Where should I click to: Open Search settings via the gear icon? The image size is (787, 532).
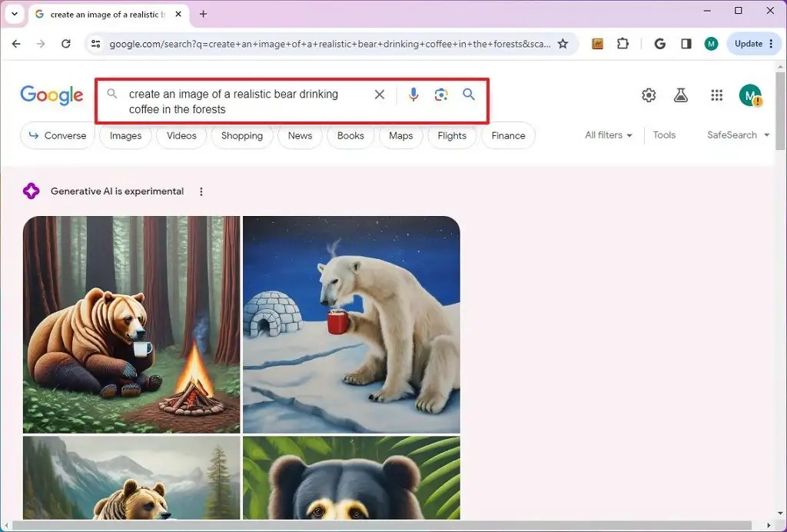pyautogui.click(x=649, y=95)
